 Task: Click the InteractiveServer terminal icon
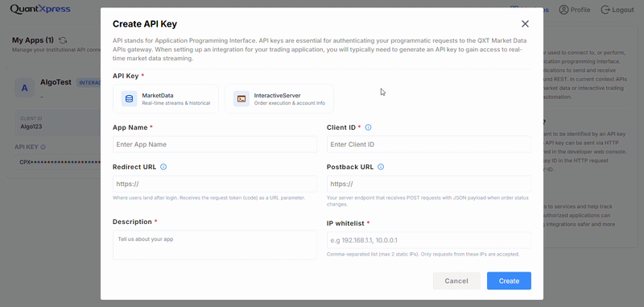tap(242, 98)
